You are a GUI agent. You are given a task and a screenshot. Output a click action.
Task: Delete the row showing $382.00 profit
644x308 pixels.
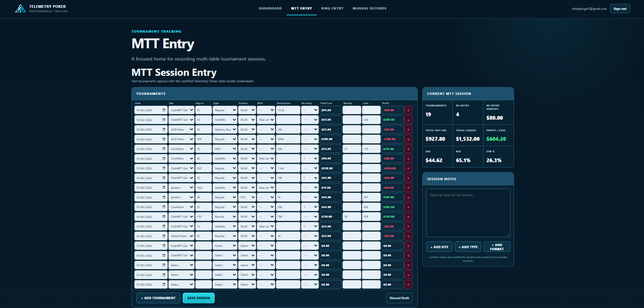(408, 207)
